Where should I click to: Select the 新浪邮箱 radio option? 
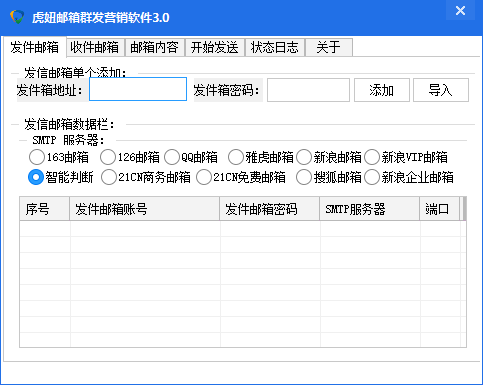tap(329, 157)
